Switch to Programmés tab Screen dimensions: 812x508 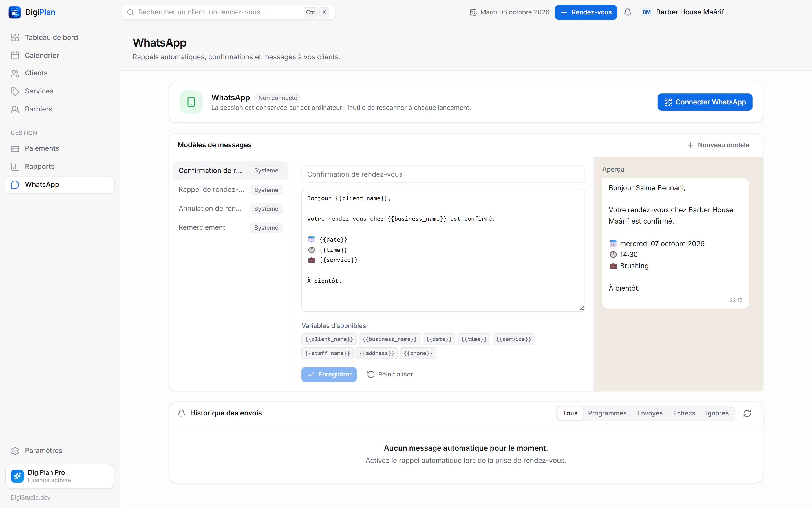tap(607, 413)
